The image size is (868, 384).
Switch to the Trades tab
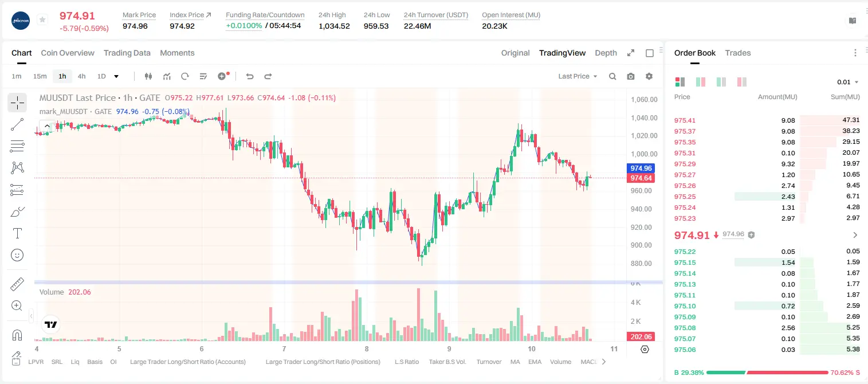pos(738,53)
